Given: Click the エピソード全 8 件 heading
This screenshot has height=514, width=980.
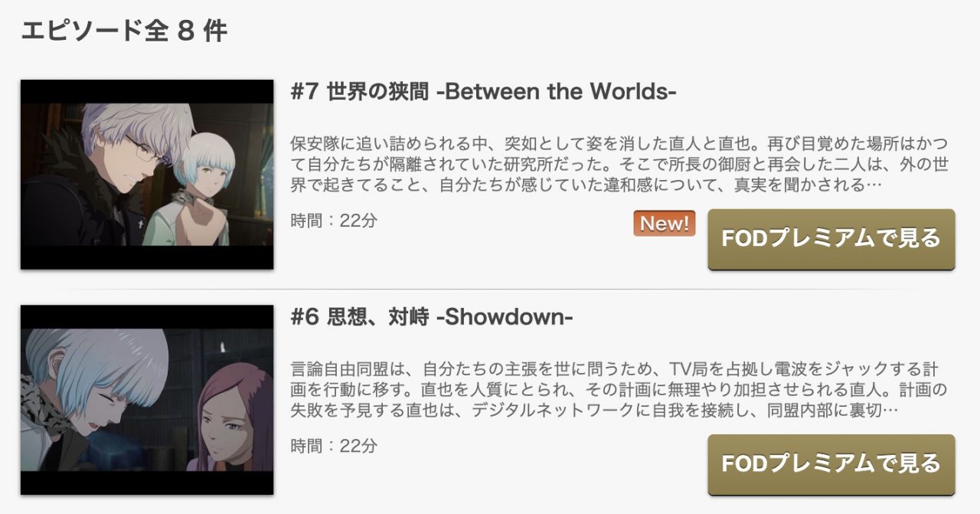Looking at the screenshot, I should click(x=124, y=31).
